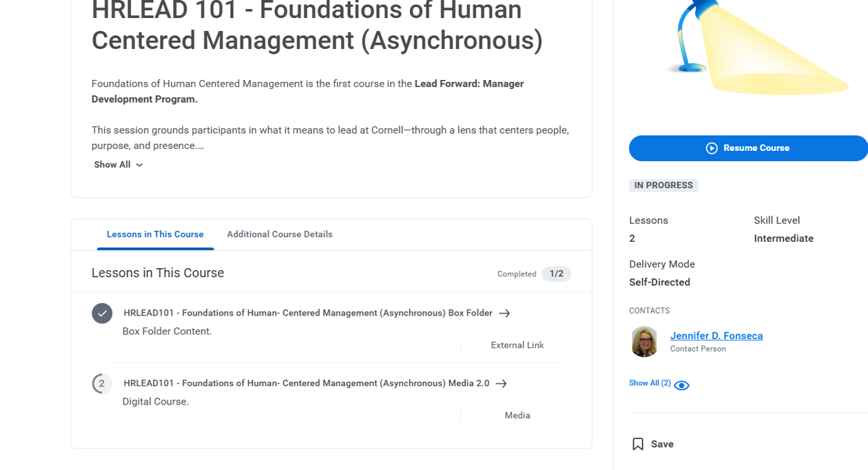The width and height of the screenshot is (868, 470).
Task: Click the Lessons in This Course section heading
Action: 158,273
